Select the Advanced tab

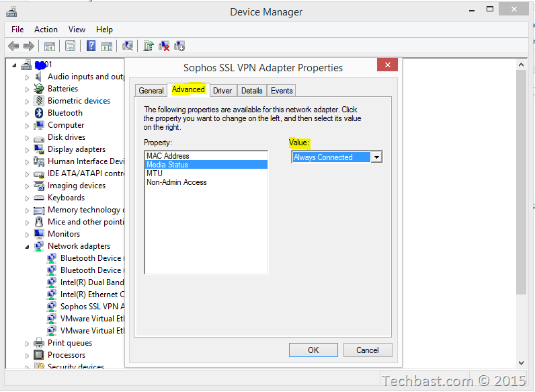pos(188,89)
